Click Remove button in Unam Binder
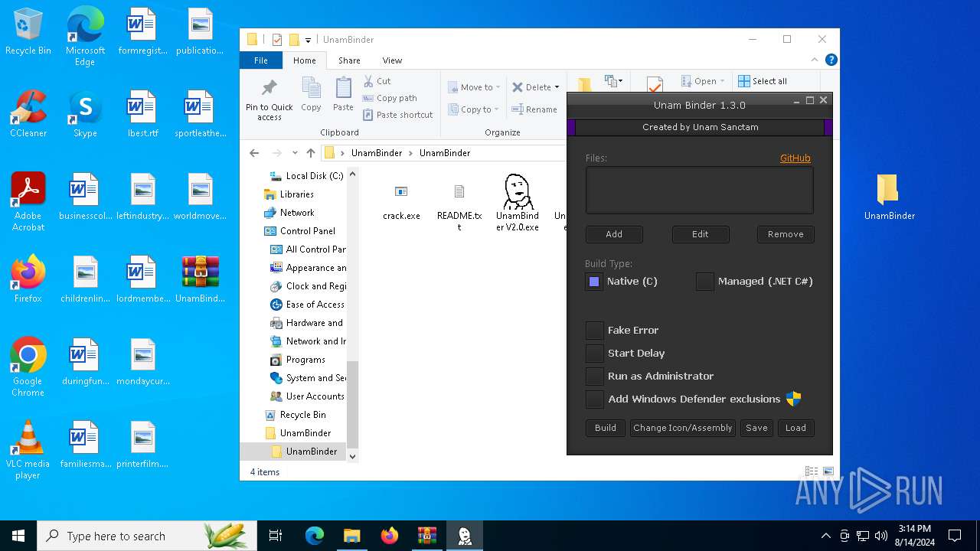Screen dimensions: 980x551 point(786,234)
